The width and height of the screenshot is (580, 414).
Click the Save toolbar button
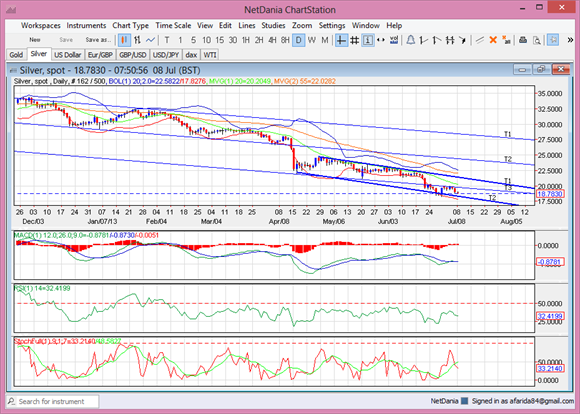pos(66,40)
